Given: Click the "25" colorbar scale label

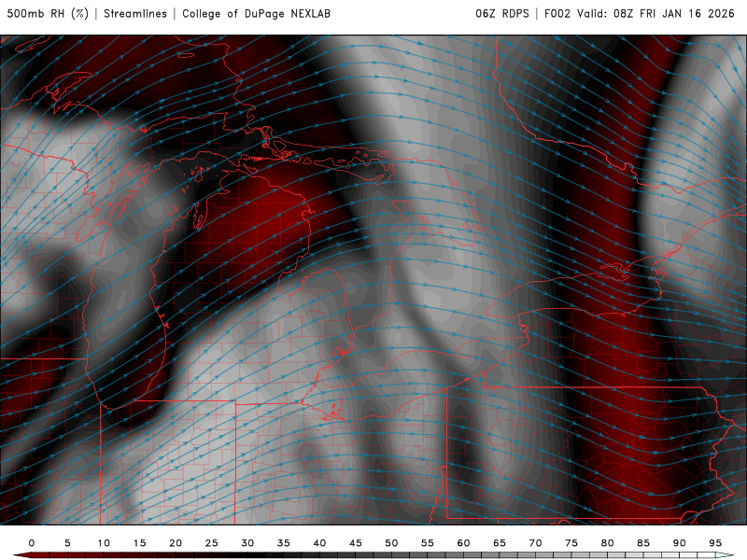Looking at the screenshot, I should (x=212, y=543).
